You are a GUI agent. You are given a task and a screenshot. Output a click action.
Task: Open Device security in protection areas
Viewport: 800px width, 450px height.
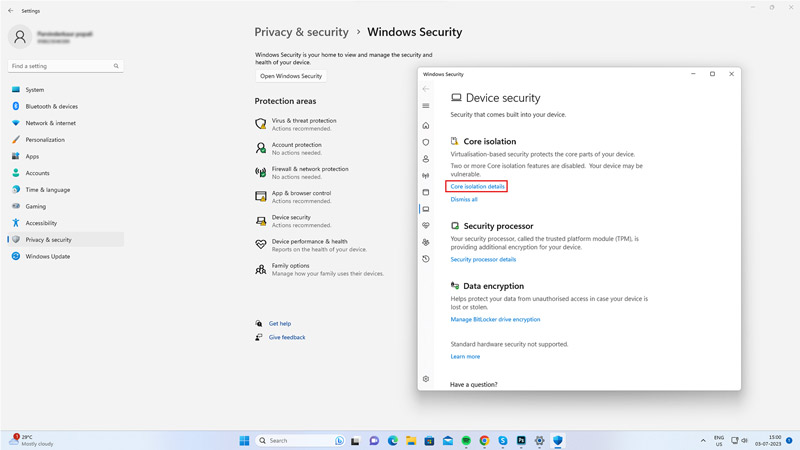293,221
